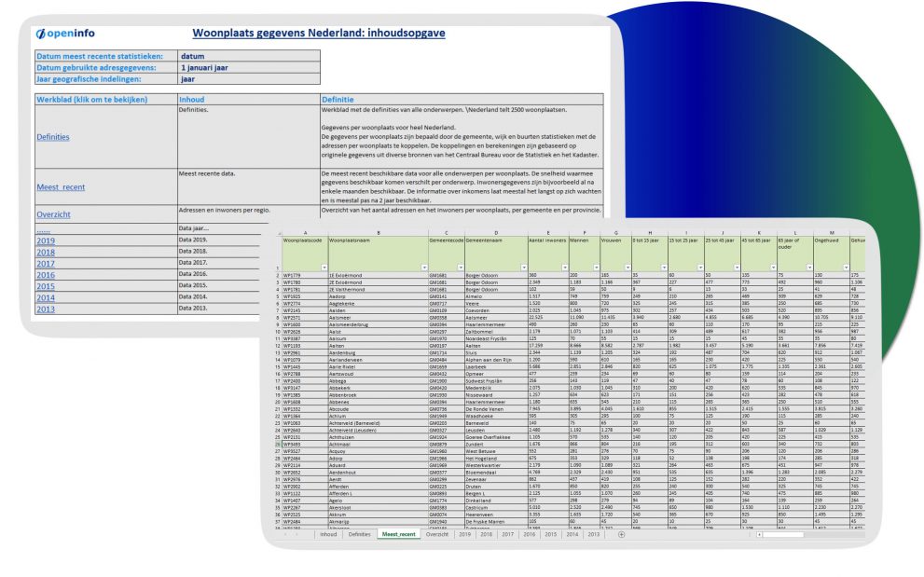Expand the Ongehuwd column filter dropdown
The image size is (924, 577).
[847, 268]
